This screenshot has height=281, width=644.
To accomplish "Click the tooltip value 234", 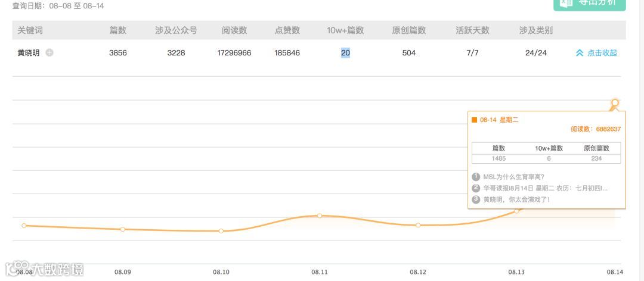I will coord(596,158).
